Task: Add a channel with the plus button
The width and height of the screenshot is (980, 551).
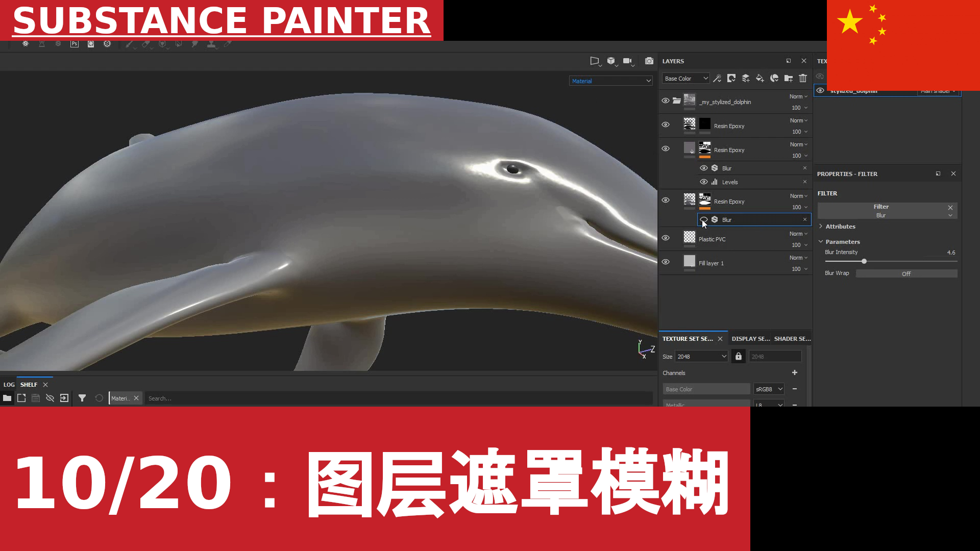Action: pyautogui.click(x=795, y=372)
